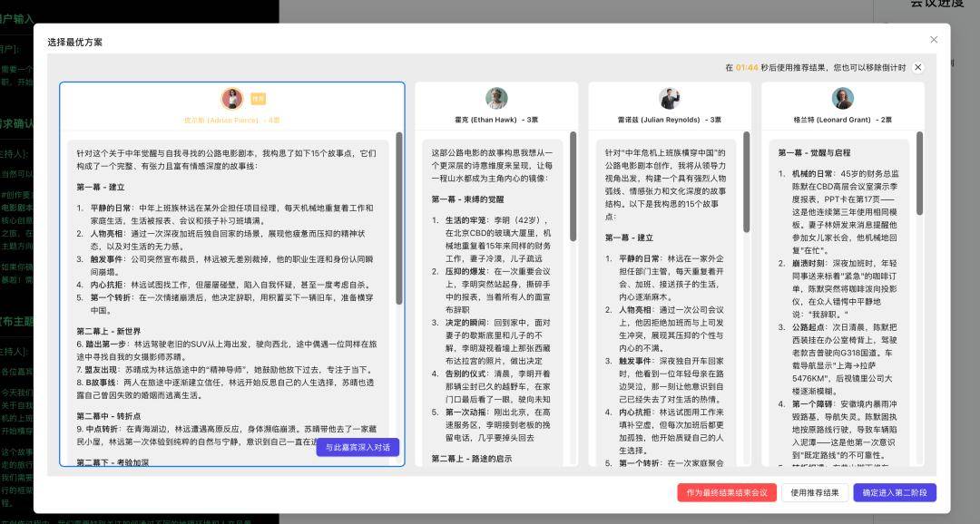Click Julian Reynolds' avatar
The height and width of the screenshot is (524, 980).
pos(670,99)
